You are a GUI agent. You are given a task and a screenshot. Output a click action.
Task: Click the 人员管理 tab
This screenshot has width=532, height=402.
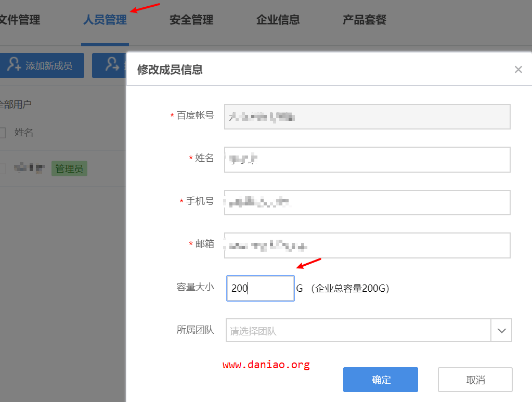[x=105, y=20]
